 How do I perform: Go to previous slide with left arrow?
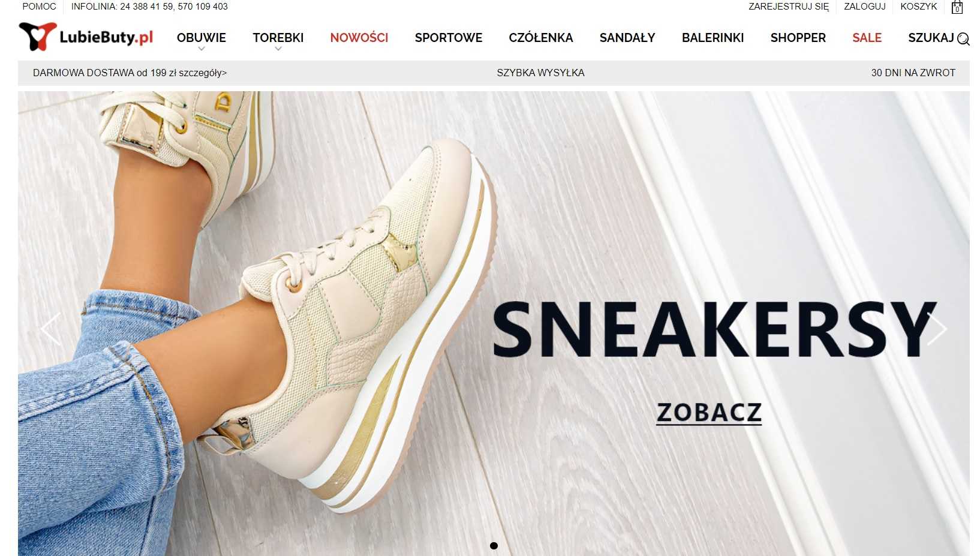50,329
